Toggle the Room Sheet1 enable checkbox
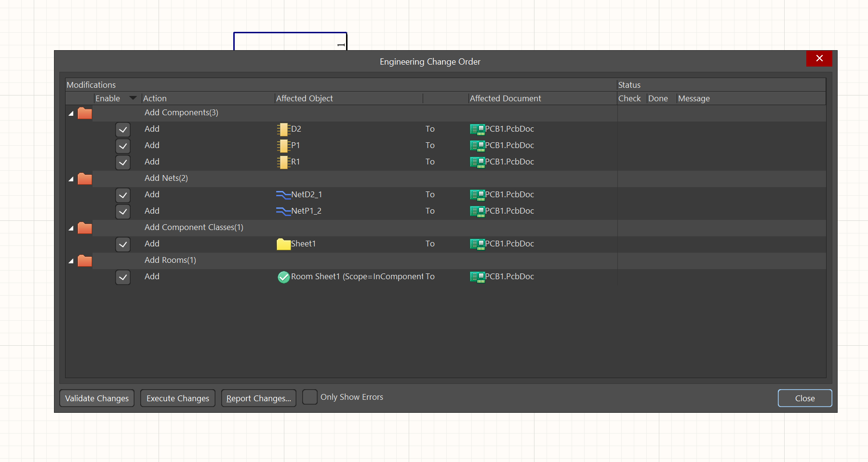868x462 pixels. (x=123, y=277)
